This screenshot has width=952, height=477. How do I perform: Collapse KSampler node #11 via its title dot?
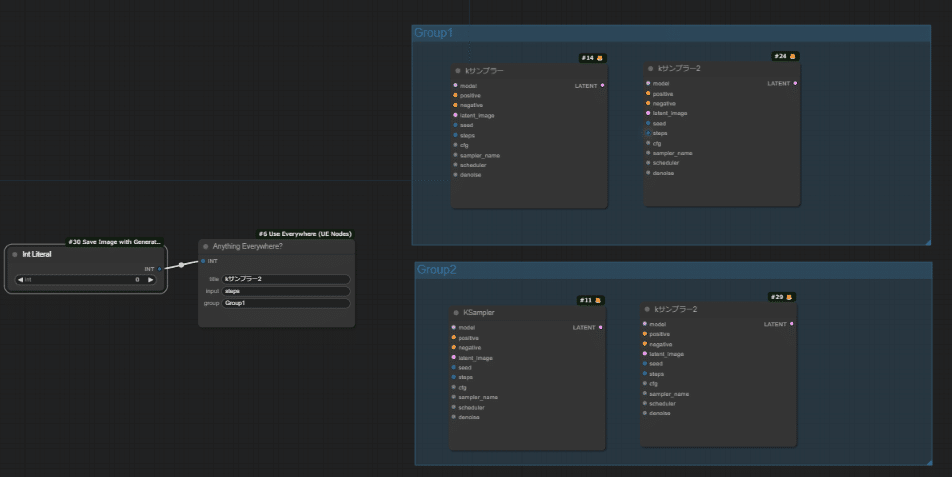[456, 313]
